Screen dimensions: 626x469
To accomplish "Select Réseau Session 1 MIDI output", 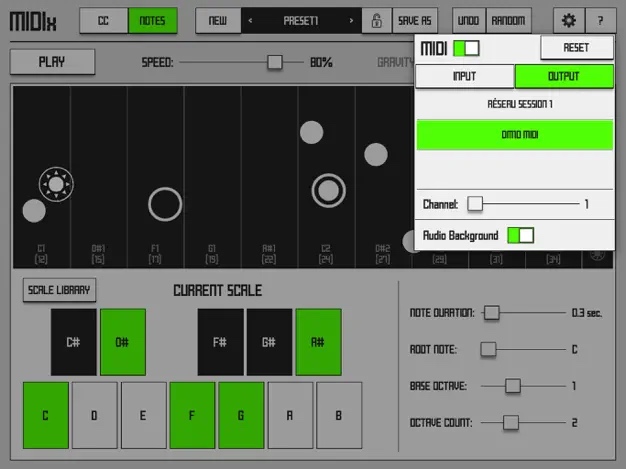I will point(515,104).
